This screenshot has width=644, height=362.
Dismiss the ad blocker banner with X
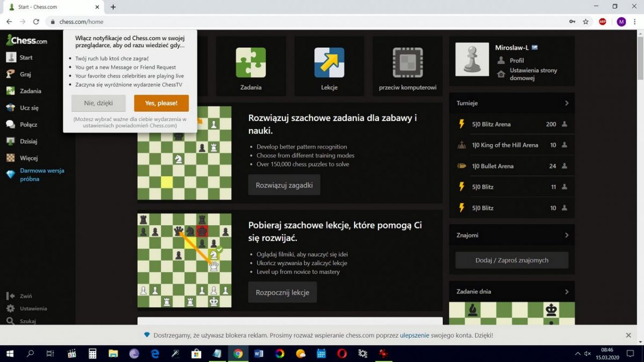[628, 335]
